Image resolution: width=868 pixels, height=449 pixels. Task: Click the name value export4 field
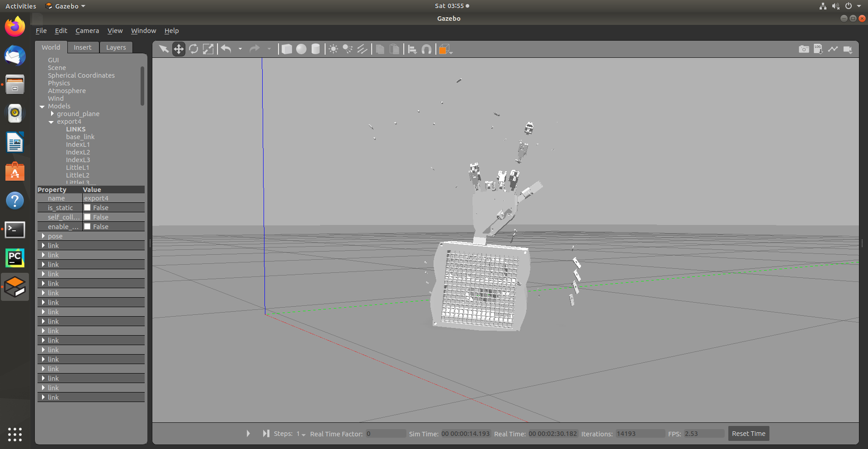113,198
